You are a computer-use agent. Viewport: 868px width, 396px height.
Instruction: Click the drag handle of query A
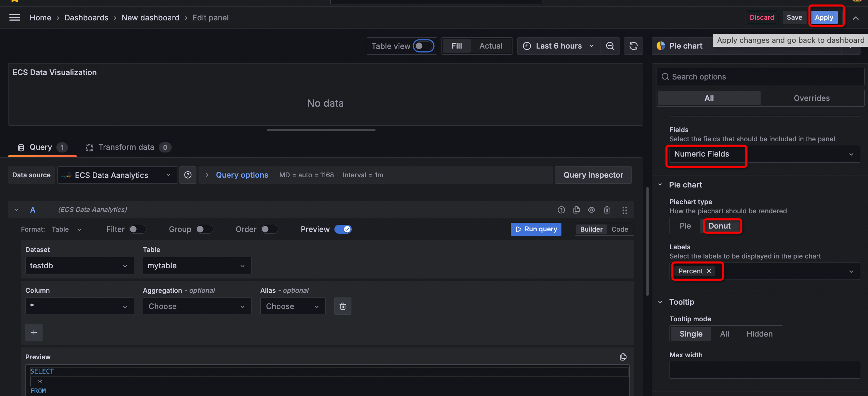[625, 210]
